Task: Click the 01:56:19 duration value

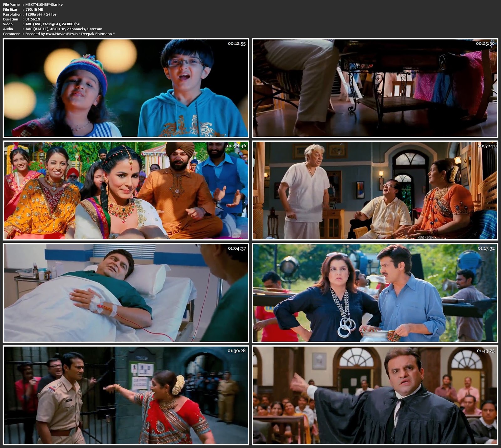Action: 33,19
